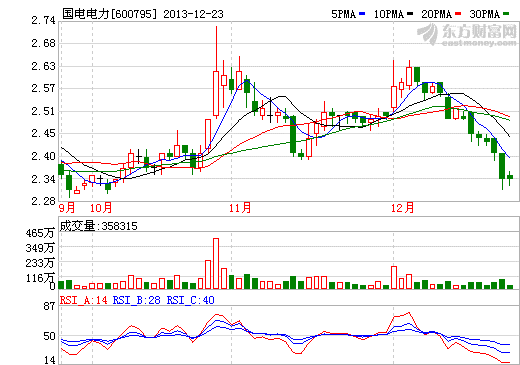Click the 87 RSI axis label
The width and height of the screenshot is (520, 365).
[x=49, y=306]
